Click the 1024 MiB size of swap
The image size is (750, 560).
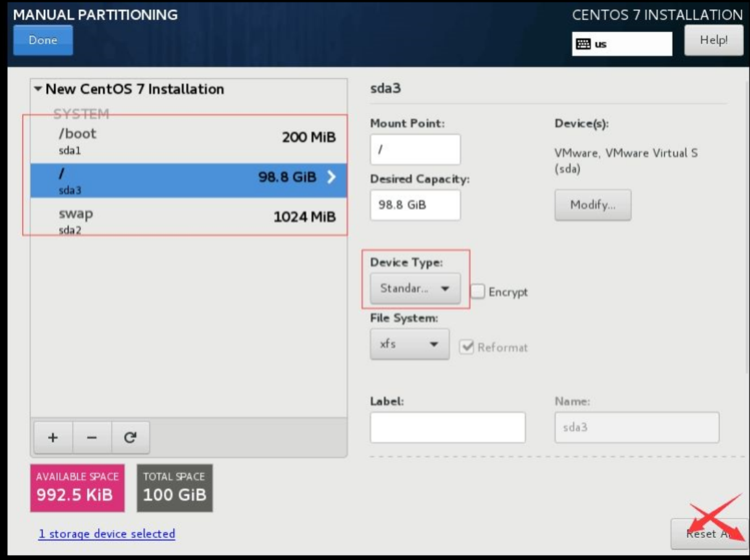[305, 217]
